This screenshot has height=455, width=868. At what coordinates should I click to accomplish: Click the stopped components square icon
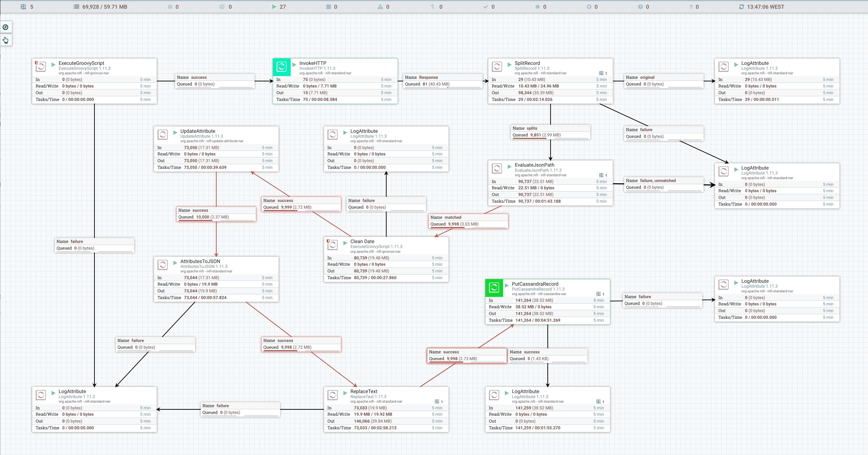pyautogui.click(x=328, y=7)
